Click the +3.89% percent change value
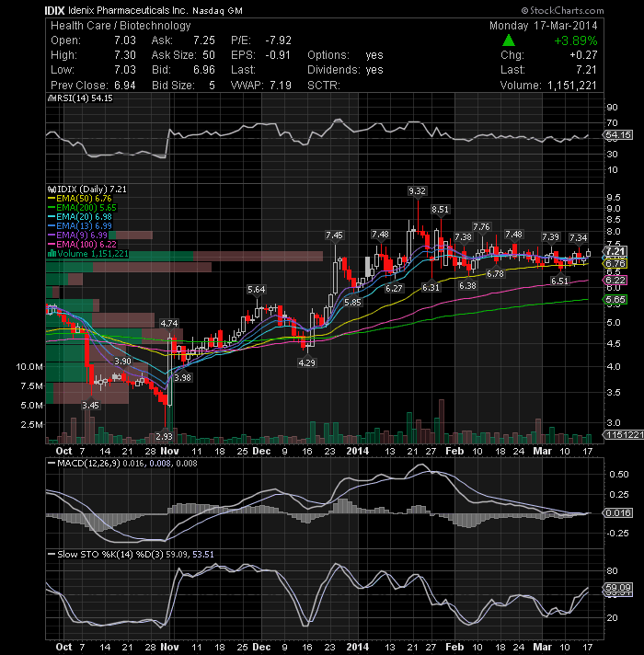644x655 pixels. (576, 40)
